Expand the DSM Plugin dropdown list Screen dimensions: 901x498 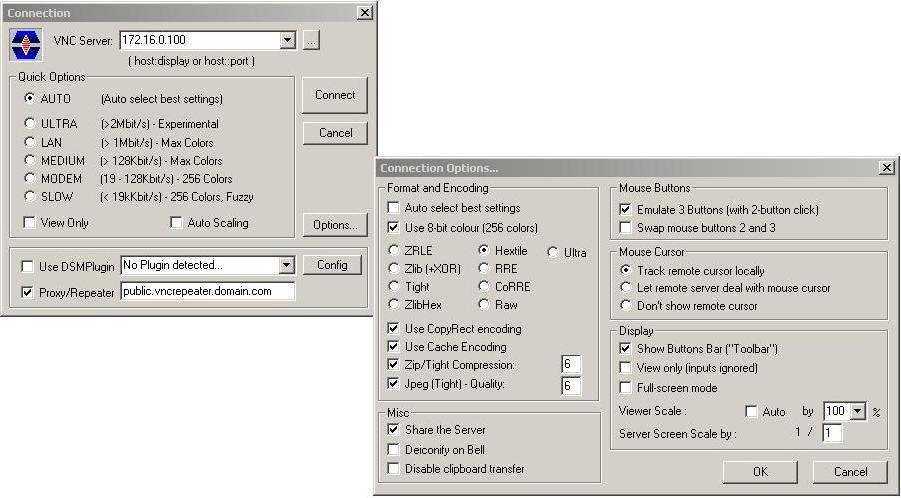(287, 265)
